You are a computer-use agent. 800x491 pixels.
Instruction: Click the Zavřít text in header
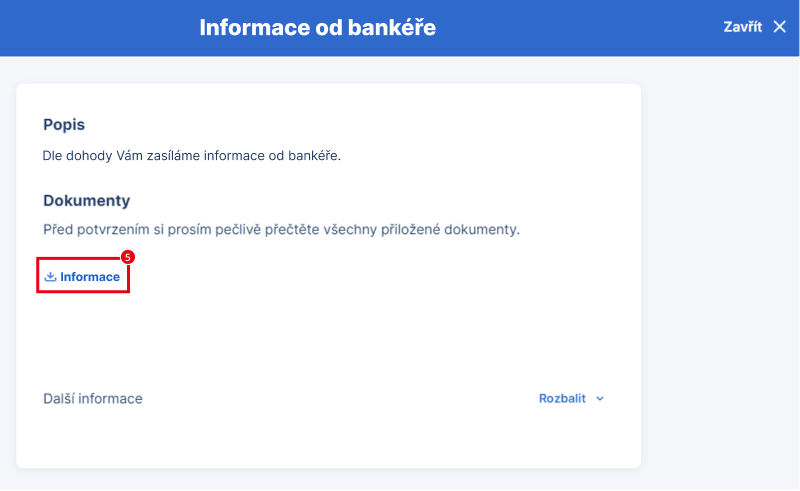click(742, 27)
